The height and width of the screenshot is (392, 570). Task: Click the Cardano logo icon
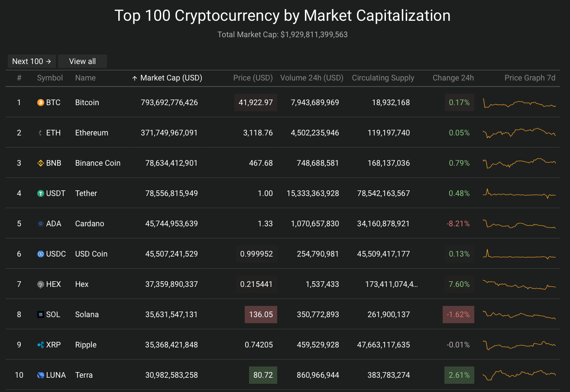(41, 224)
